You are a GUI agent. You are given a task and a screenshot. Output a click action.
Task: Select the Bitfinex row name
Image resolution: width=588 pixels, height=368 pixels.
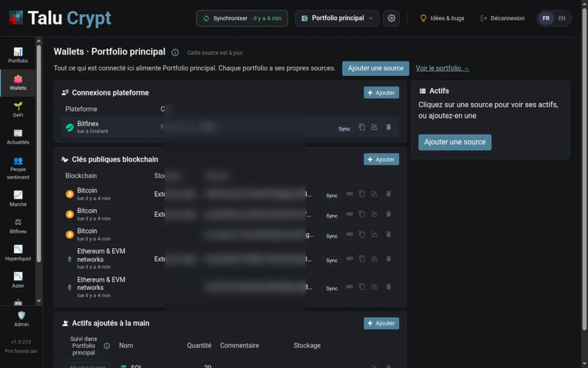coord(88,124)
